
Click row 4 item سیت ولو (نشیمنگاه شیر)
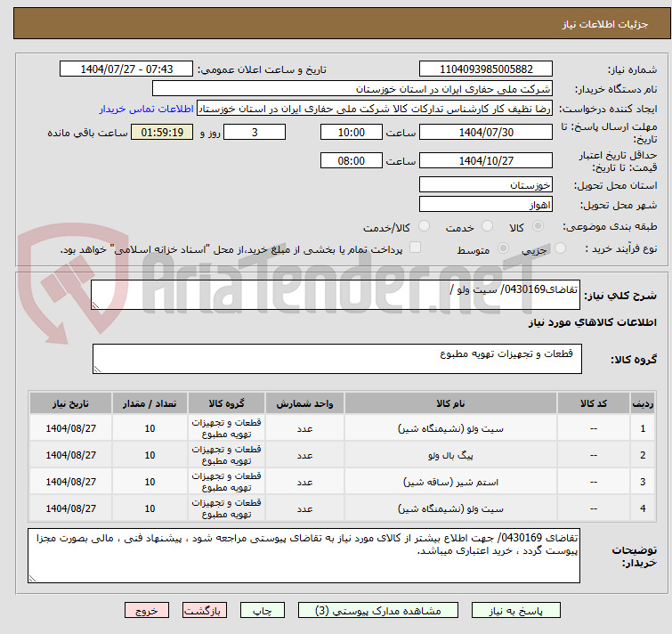tap(451, 508)
